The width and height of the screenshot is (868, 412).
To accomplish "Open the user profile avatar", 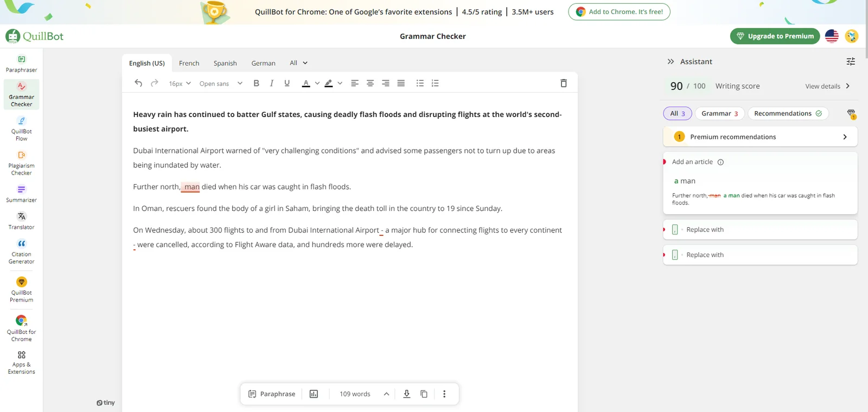I will 852,36.
